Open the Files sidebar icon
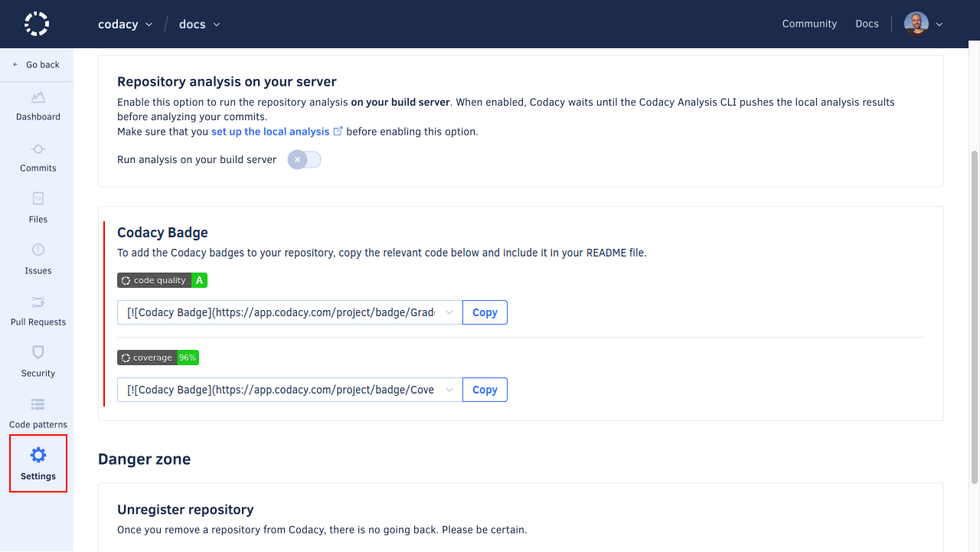Image resolution: width=980 pixels, height=552 pixels. point(38,199)
